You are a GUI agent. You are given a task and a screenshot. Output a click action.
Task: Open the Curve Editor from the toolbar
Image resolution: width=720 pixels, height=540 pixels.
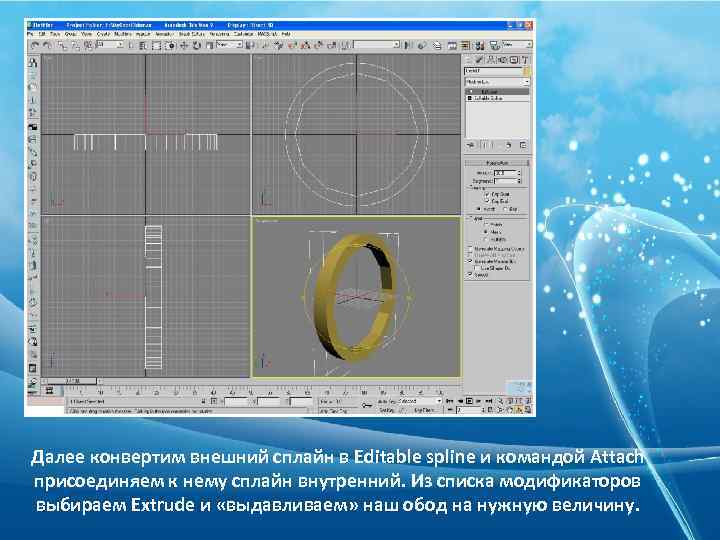(x=452, y=45)
